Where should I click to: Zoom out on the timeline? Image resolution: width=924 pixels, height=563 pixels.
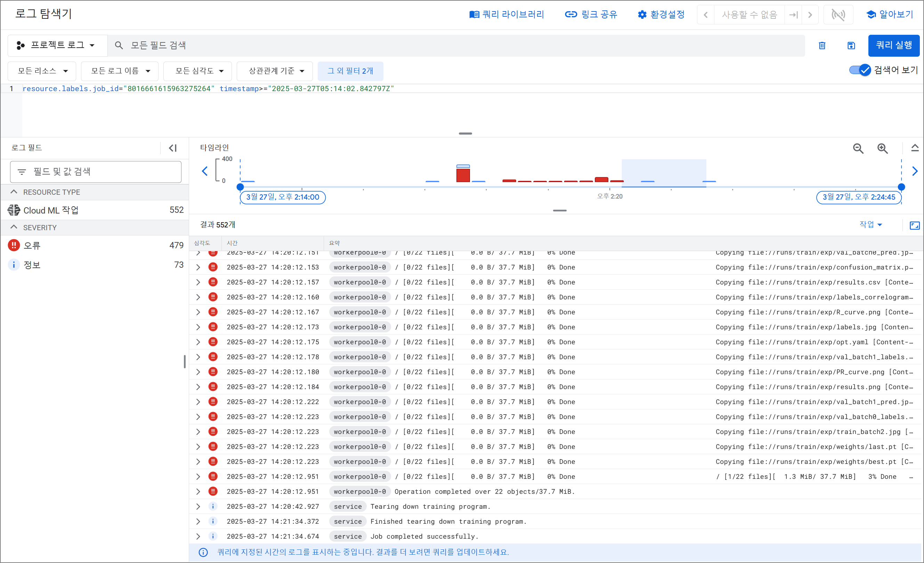pos(858,148)
